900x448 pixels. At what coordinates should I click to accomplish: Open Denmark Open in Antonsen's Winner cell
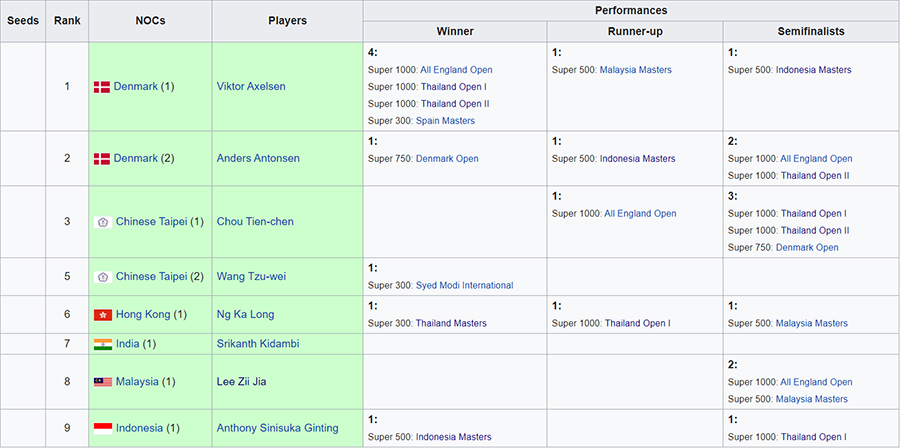click(x=447, y=159)
